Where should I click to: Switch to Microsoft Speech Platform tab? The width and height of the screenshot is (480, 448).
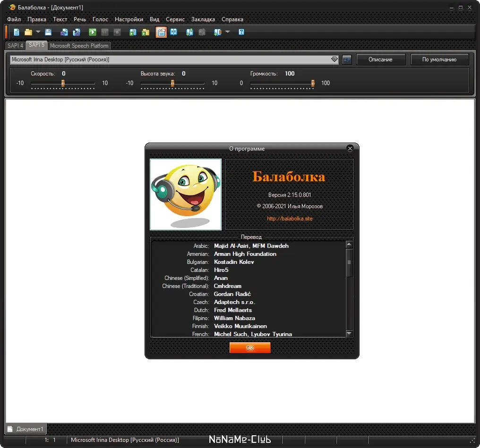(79, 46)
